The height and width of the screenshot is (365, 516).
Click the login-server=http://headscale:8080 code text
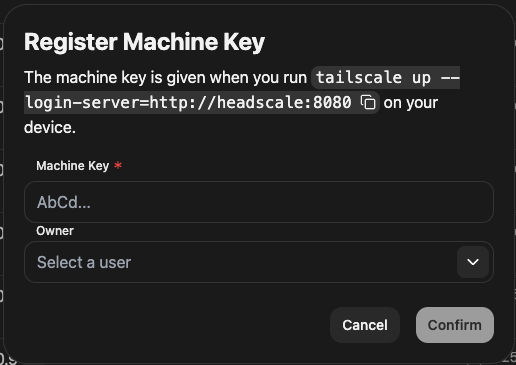[188, 102]
